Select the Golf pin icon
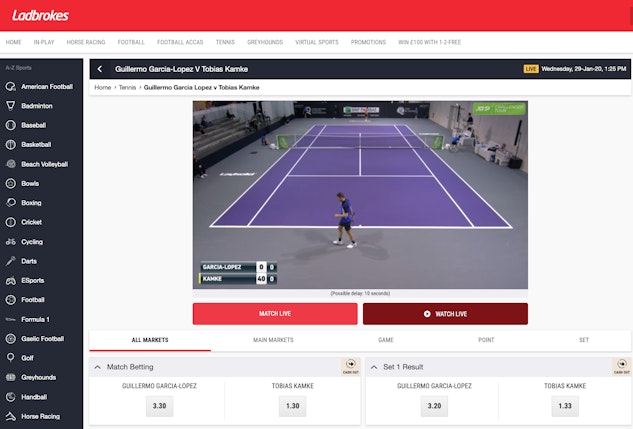Image resolution: width=633 pixels, height=429 pixels. (11, 358)
